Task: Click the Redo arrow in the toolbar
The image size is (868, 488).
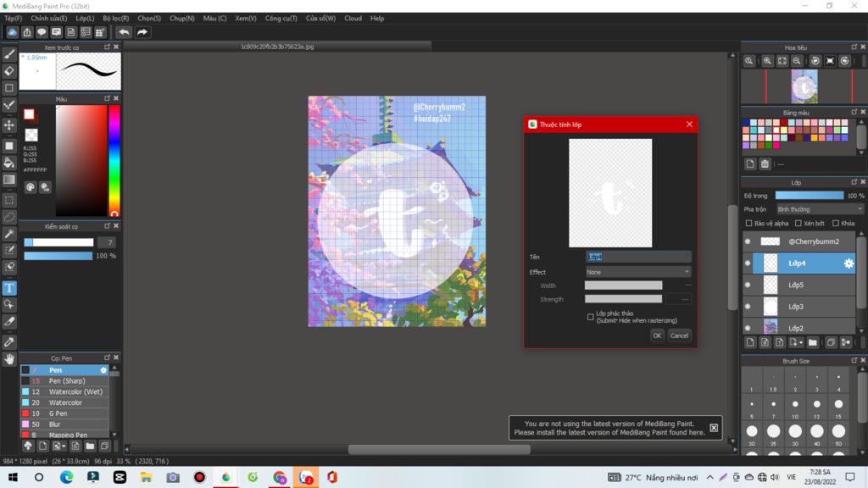Action: coord(142,32)
